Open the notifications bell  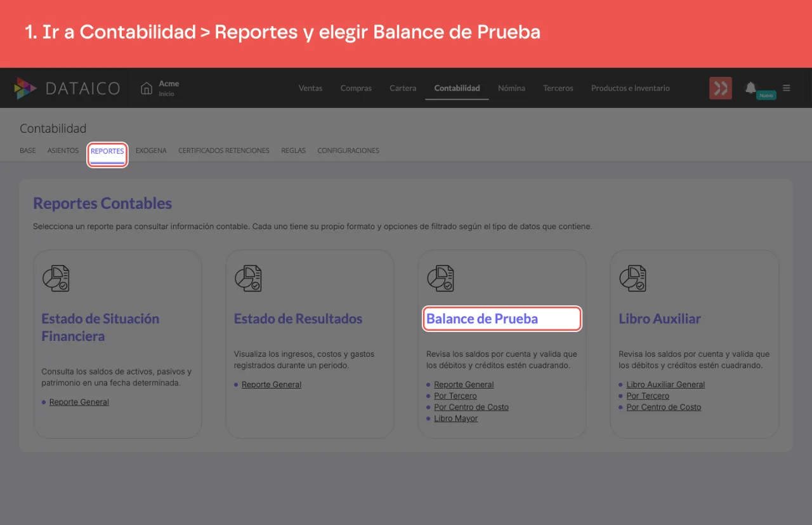click(750, 88)
